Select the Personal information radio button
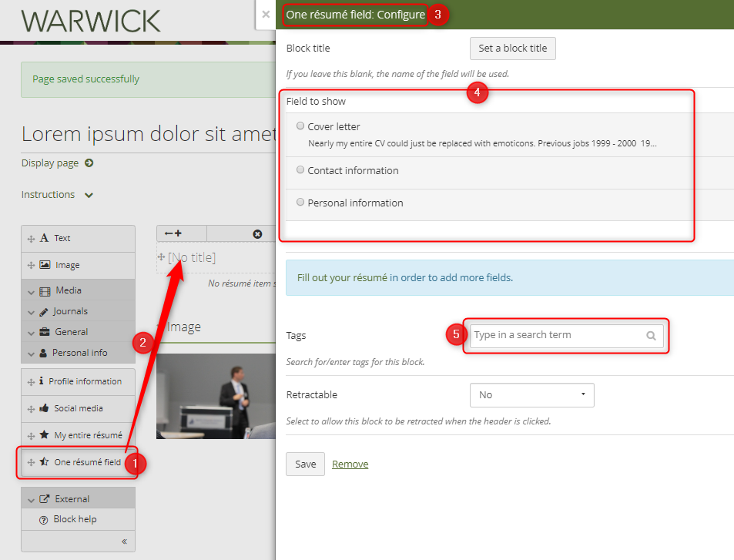Viewport: 734px width, 560px height. (x=300, y=203)
